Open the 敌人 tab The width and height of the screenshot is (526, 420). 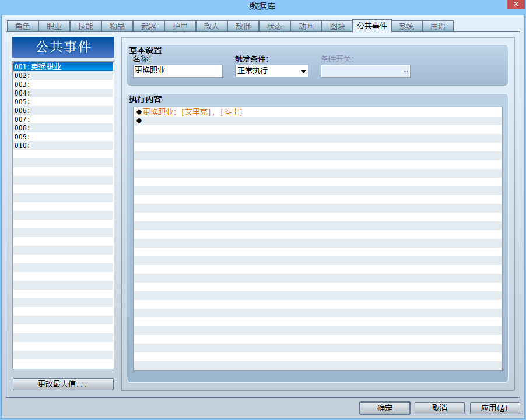click(212, 26)
